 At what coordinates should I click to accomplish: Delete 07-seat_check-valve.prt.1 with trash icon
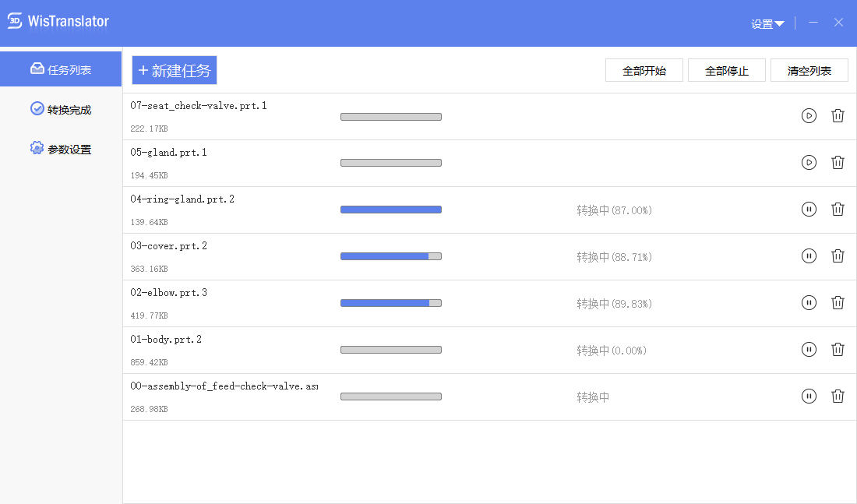pyautogui.click(x=838, y=116)
